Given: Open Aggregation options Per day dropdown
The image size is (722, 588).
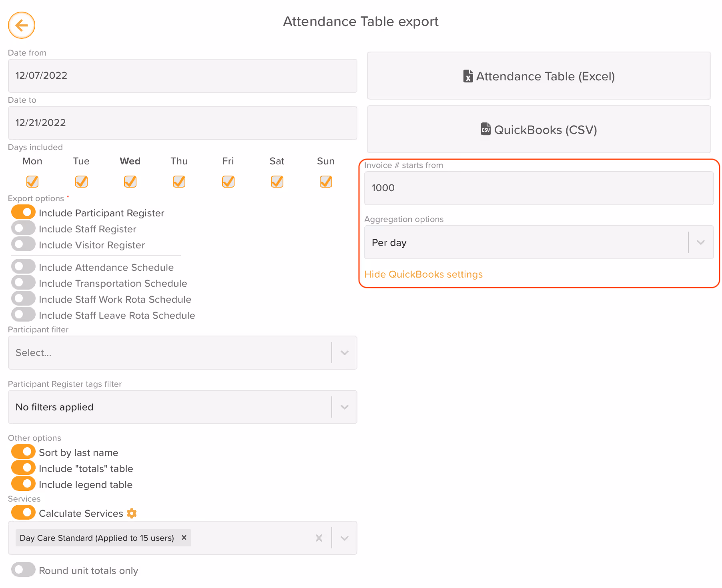Looking at the screenshot, I should (x=539, y=242).
